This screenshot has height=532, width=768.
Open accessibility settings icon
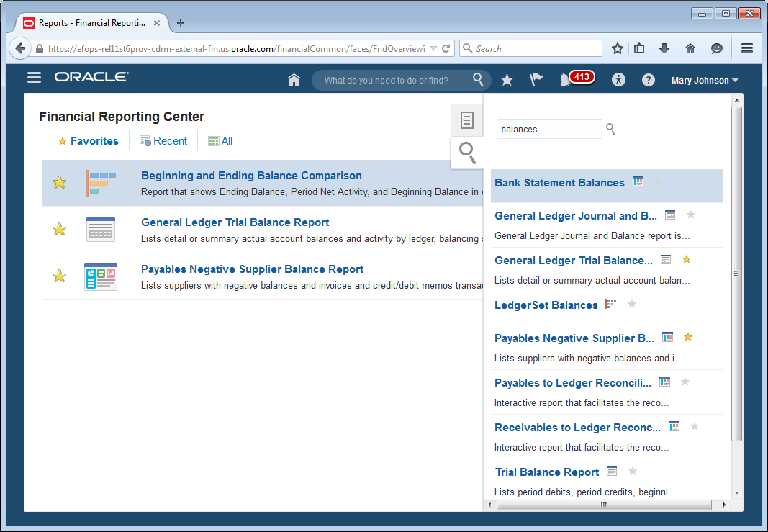619,80
